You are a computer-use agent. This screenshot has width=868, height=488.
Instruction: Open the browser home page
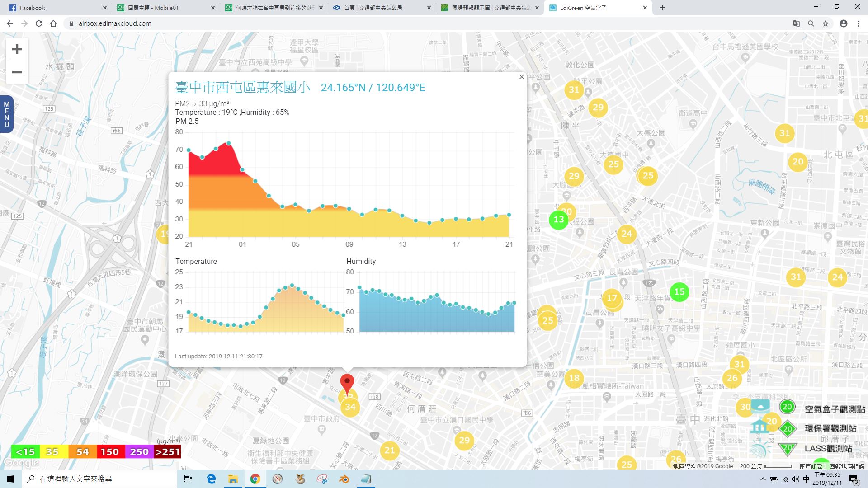53,23
